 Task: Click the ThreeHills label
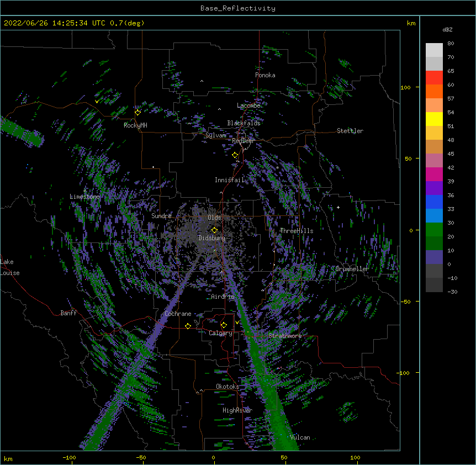[x=297, y=231]
